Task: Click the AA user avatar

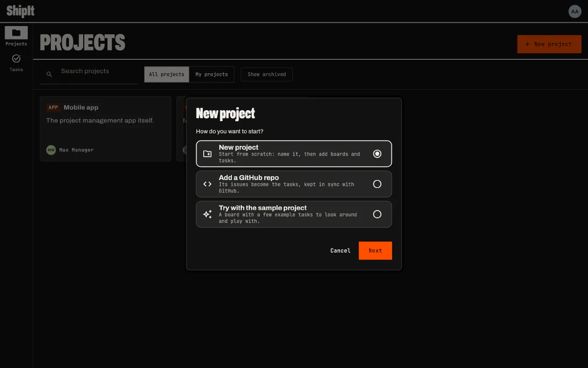Action: (x=575, y=11)
